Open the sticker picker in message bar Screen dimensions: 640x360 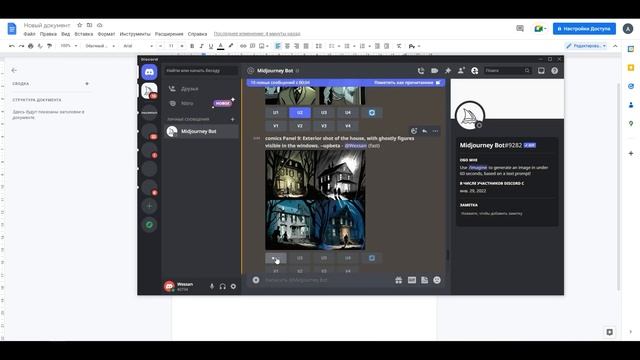(x=424, y=280)
